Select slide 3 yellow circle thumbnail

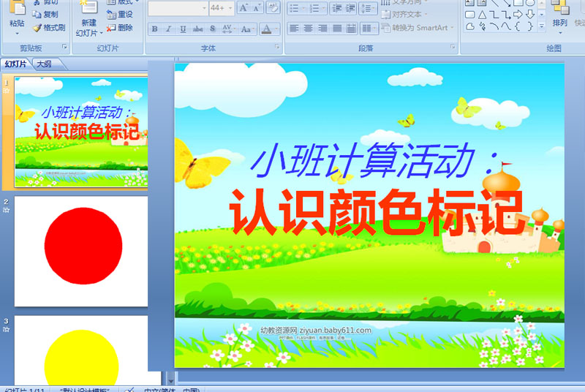click(x=81, y=350)
